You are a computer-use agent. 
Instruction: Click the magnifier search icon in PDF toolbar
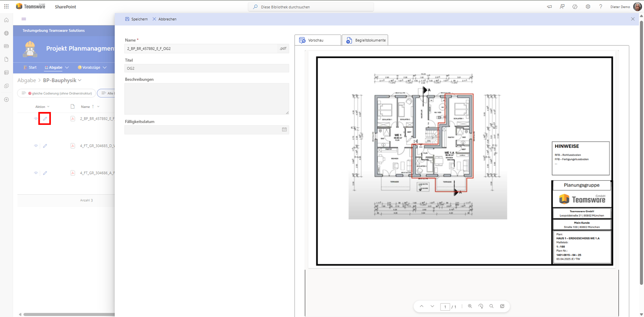coord(491,306)
